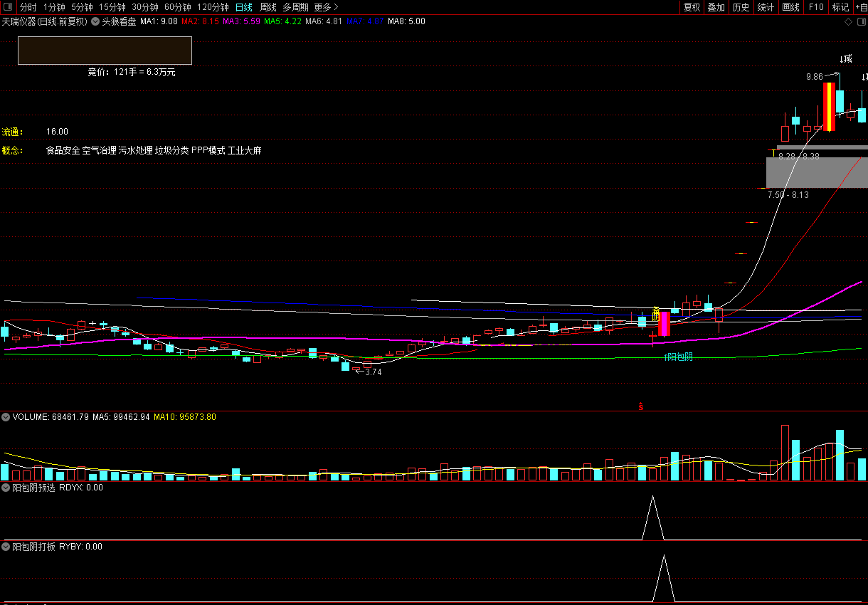Screen dimensions: 868x605
Task: Click the 减 arrow marker above the 9.86 peak
Action: coord(845,58)
